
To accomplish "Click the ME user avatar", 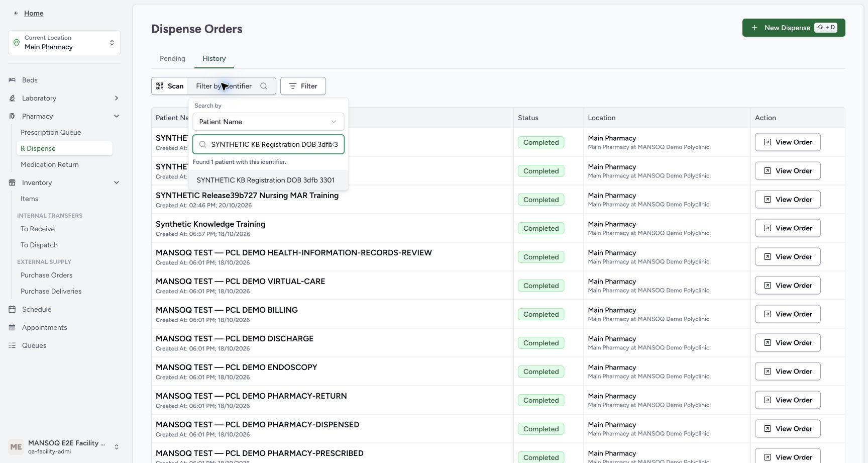I will pyautogui.click(x=16, y=446).
